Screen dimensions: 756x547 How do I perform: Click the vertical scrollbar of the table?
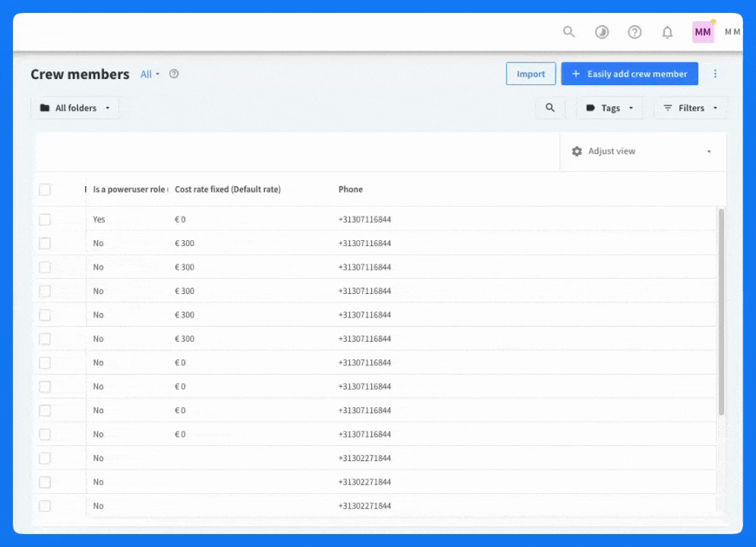pos(721,311)
